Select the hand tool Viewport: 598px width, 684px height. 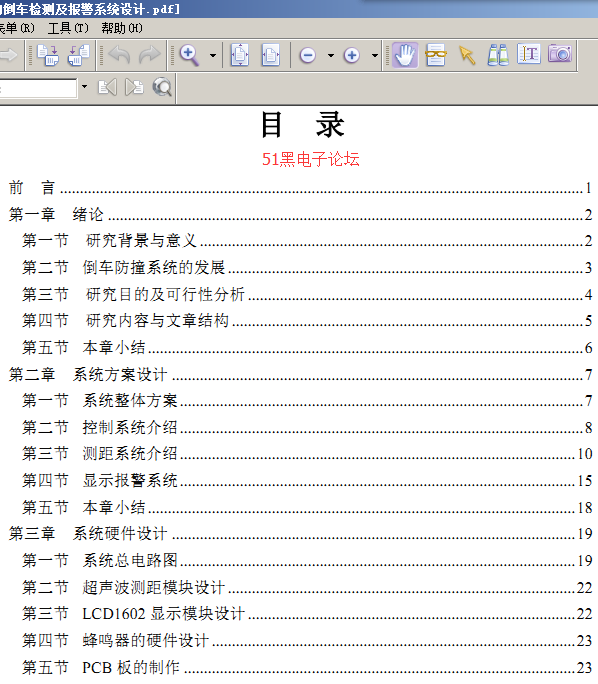pos(405,55)
